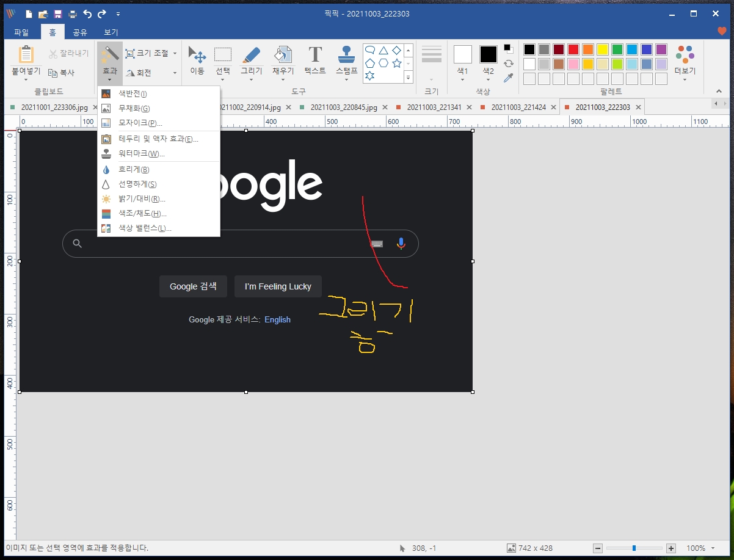Screen dimensions: 734x560
Task: Click the zoom out minus button
Action: [598, 548]
